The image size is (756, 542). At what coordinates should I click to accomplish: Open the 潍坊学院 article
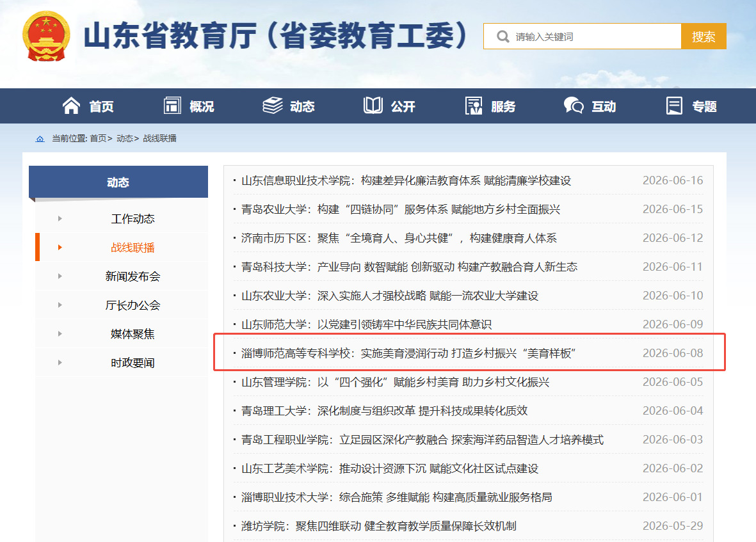[x=379, y=525]
